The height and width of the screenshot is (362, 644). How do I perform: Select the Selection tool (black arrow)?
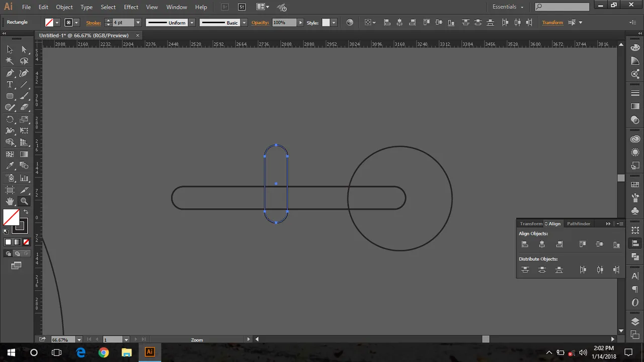pos(10,49)
